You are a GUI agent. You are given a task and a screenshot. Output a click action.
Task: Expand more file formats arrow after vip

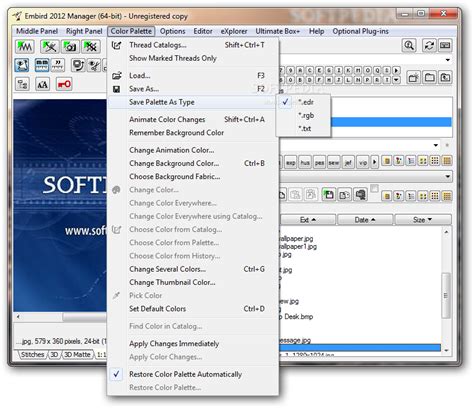pyautogui.click(x=375, y=162)
